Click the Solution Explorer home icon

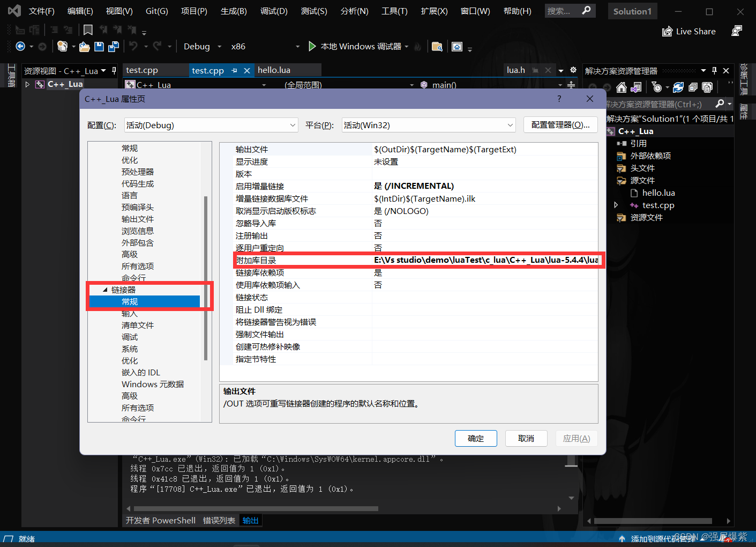pos(621,87)
